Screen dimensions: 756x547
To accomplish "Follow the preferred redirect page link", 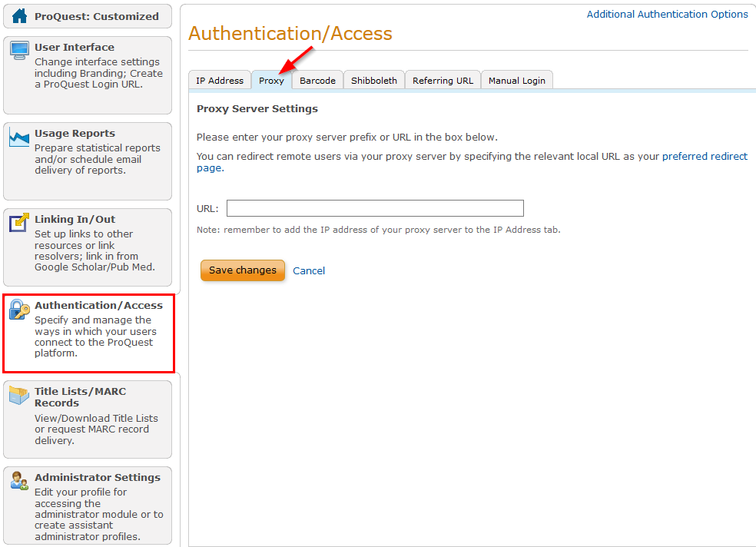I will click(705, 156).
